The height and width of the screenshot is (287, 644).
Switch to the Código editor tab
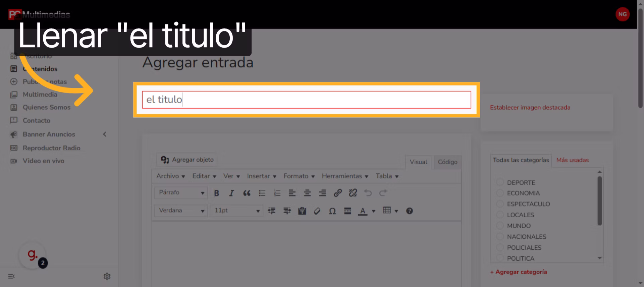tap(447, 162)
